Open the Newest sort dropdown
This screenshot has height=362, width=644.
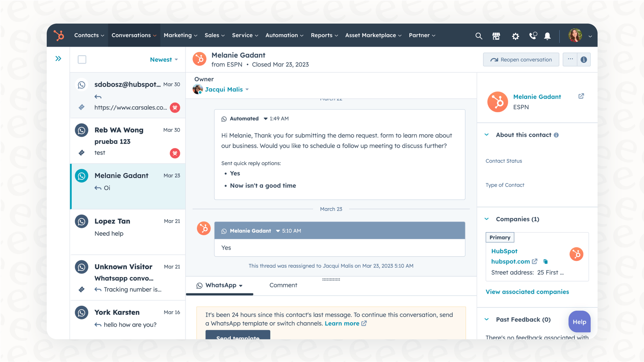(x=164, y=59)
